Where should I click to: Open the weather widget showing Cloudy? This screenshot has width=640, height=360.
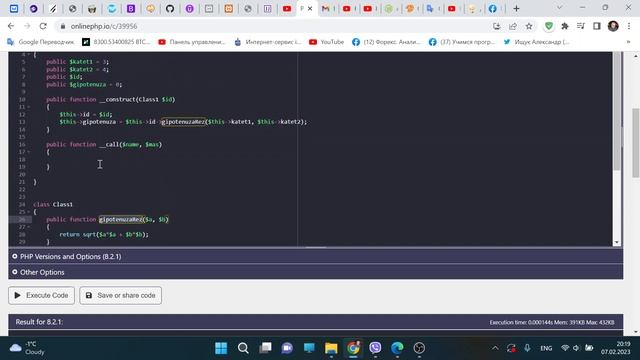(x=28, y=348)
